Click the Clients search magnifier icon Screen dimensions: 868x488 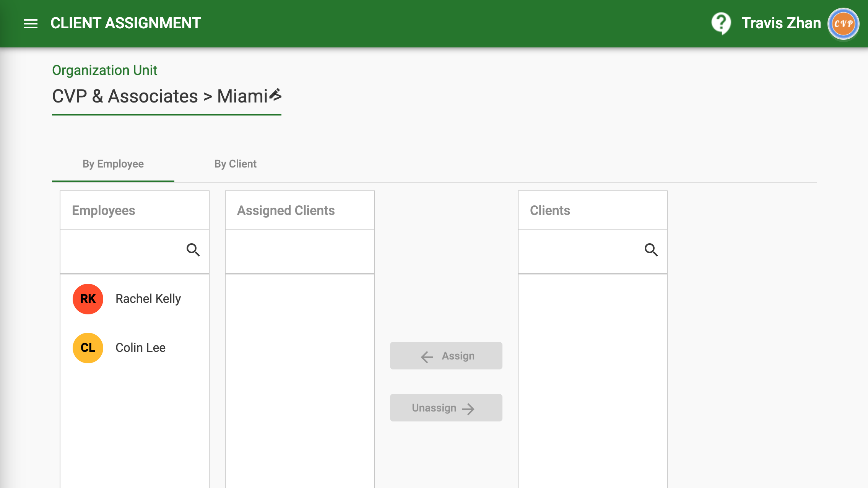pos(651,250)
